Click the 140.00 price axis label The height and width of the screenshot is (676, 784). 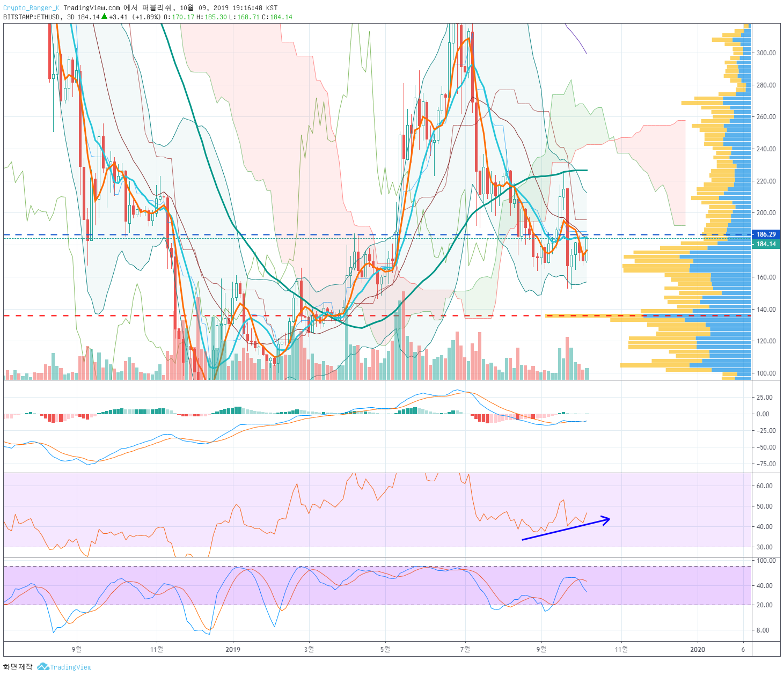[x=766, y=309]
